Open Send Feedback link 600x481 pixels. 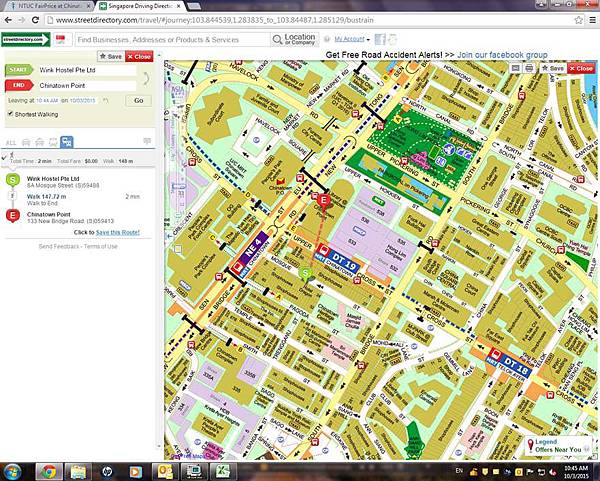click(59, 246)
